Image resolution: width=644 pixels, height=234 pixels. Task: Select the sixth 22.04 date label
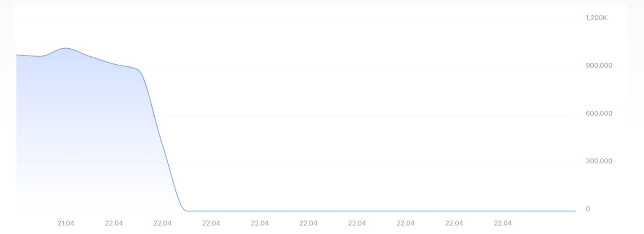357,223
